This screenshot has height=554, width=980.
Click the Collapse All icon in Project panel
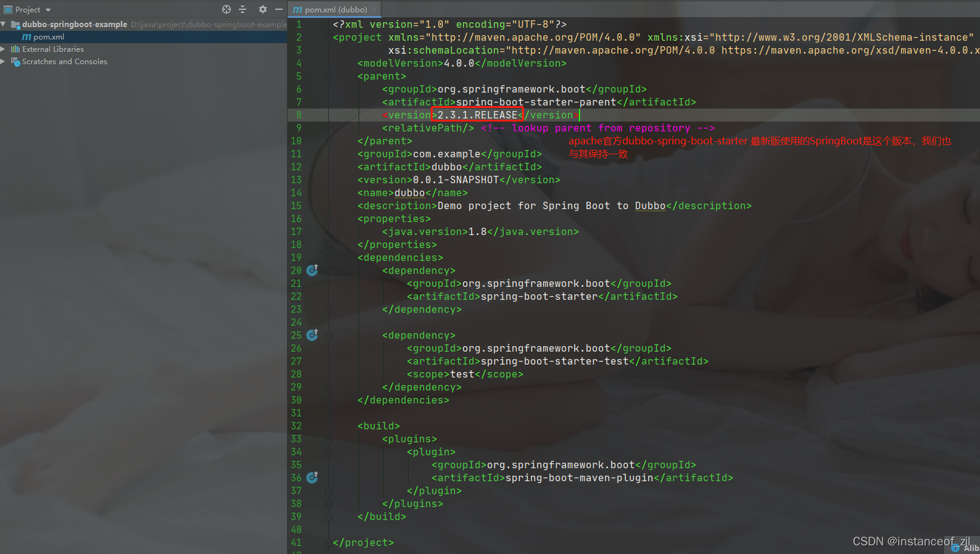(243, 9)
